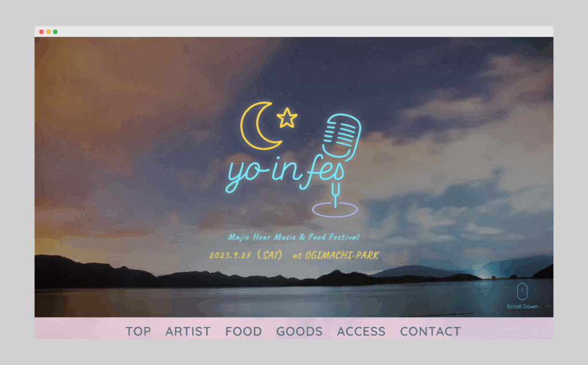The height and width of the screenshot is (365, 588).
Task: Click the Scroll Down mouse icon
Action: point(522,291)
